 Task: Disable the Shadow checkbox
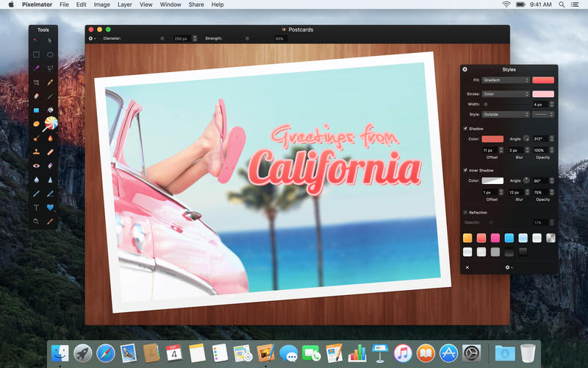point(465,129)
